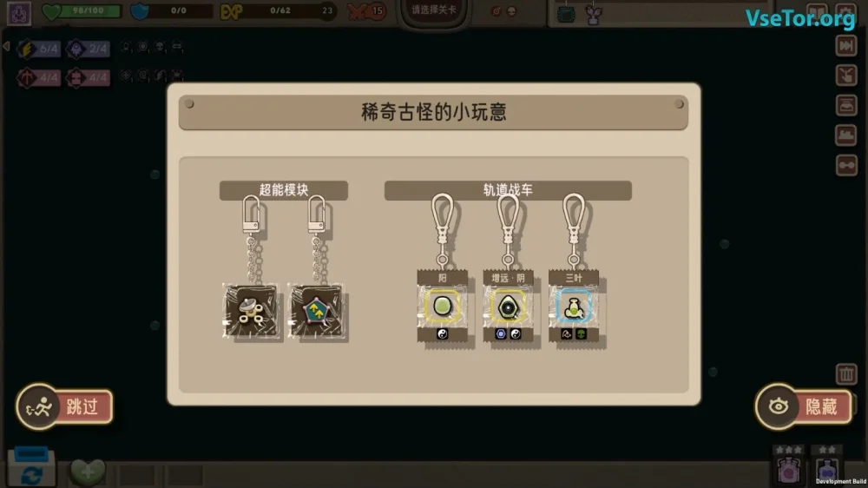Select the pentagon arrows super module keychain
The height and width of the screenshot is (488, 868).
[316, 311]
